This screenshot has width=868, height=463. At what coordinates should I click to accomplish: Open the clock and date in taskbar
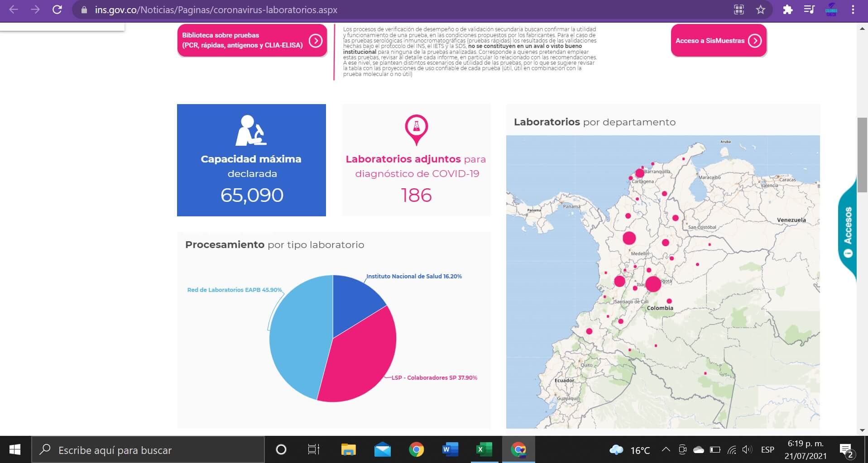[x=806, y=449]
